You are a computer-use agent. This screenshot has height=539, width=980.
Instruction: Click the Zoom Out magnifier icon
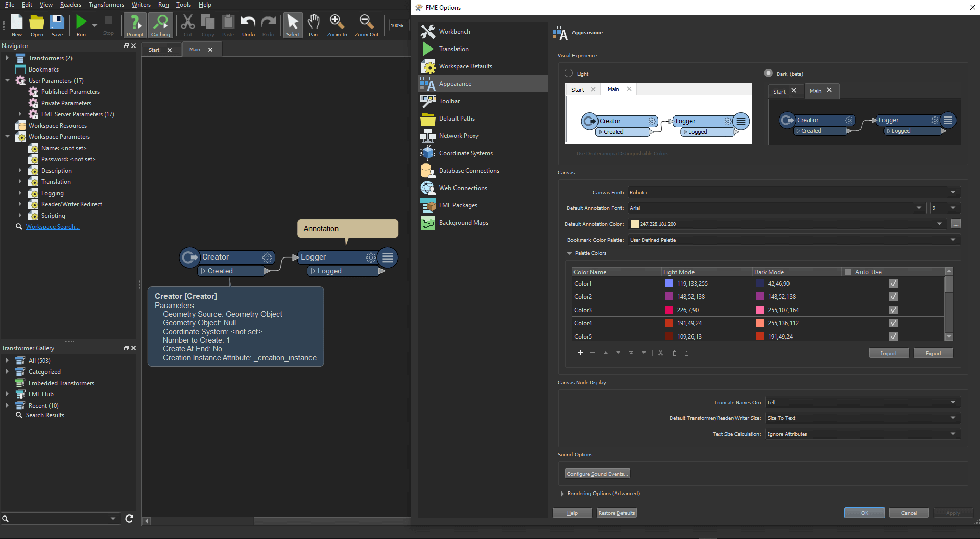pyautogui.click(x=367, y=25)
